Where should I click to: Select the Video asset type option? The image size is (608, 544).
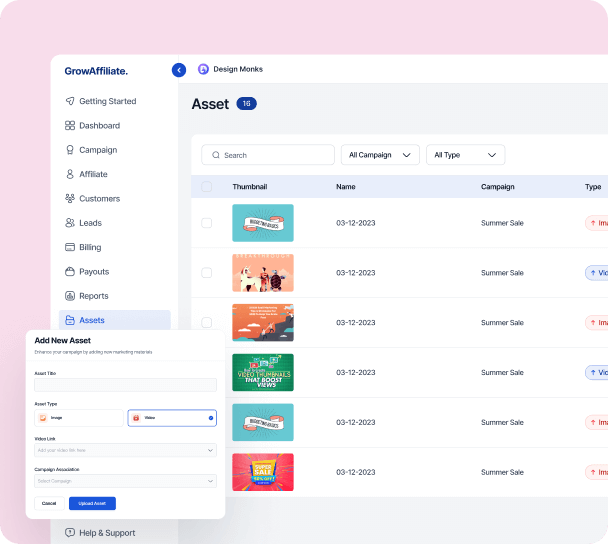[171, 418]
